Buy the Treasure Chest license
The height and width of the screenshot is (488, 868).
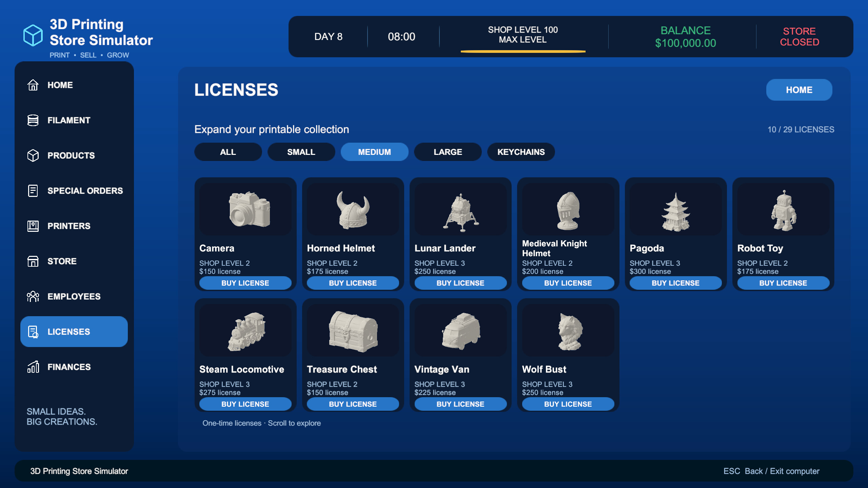point(353,404)
